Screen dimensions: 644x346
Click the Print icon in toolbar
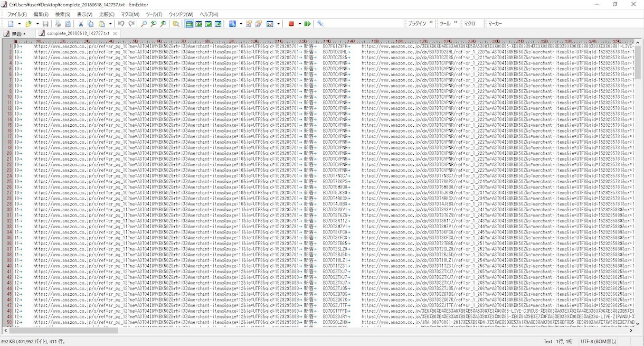pos(58,24)
